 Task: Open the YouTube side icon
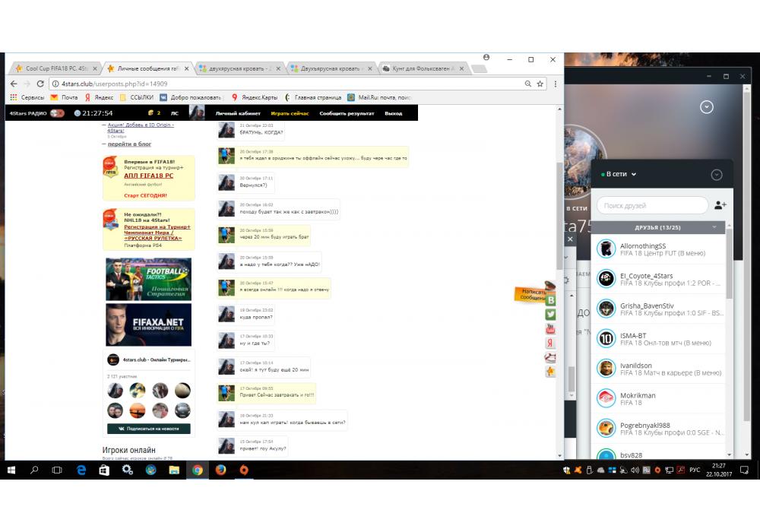(x=550, y=329)
